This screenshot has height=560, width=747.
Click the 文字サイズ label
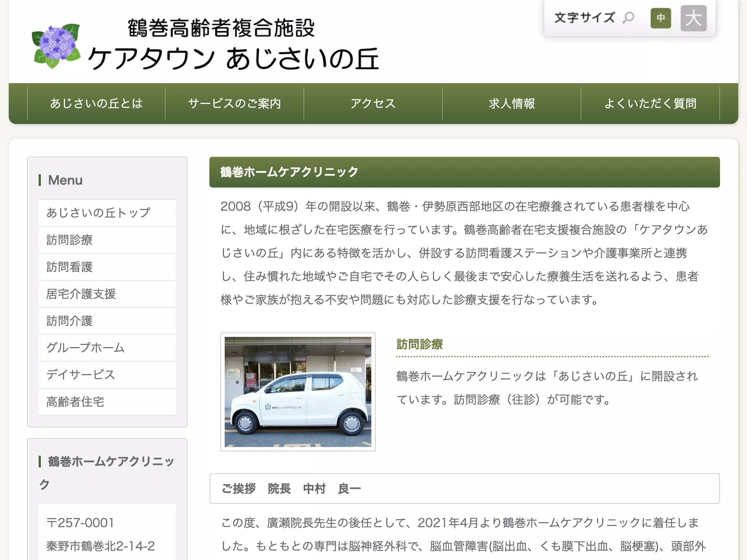point(584,17)
